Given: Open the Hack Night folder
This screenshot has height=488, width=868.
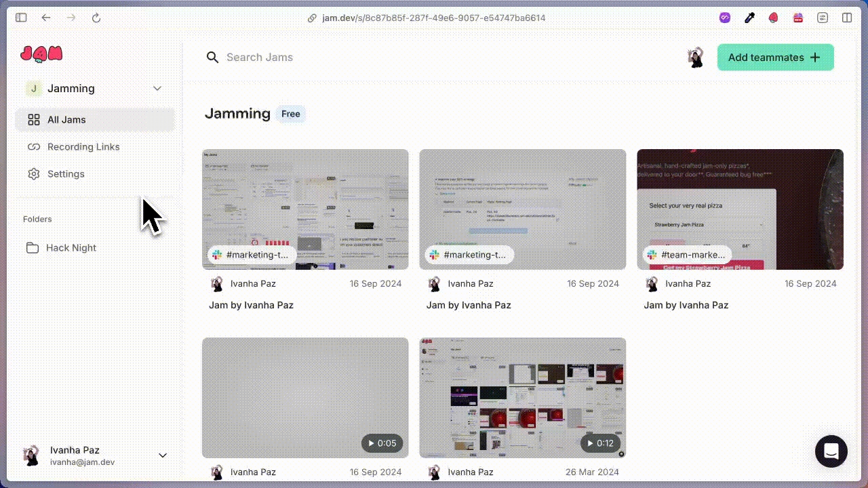Looking at the screenshot, I should pos(71,248).
